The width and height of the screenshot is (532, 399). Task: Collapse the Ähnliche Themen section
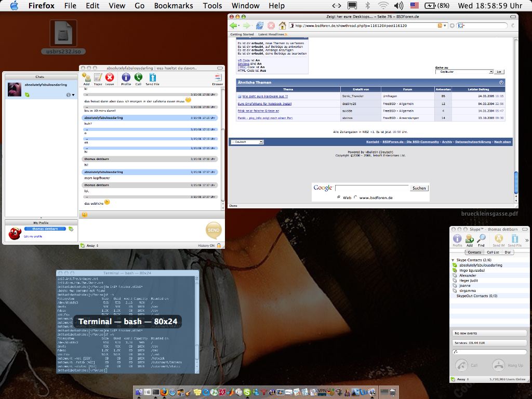[501, 83]
